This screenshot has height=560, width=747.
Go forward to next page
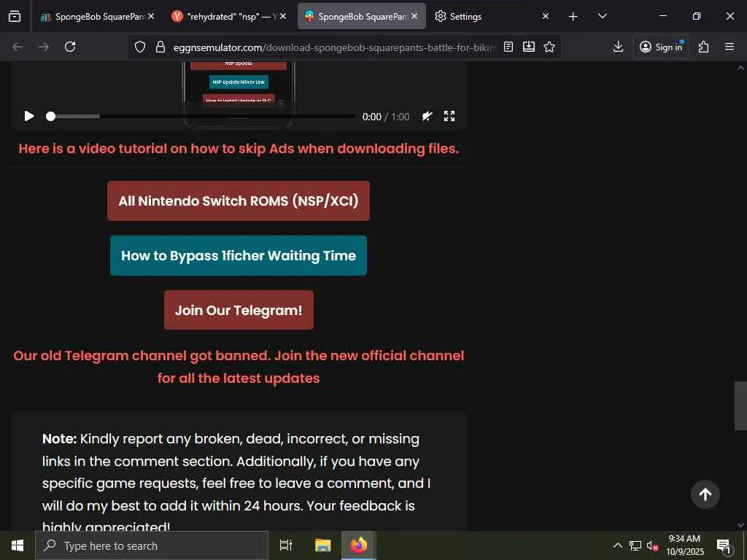(44, 47)
